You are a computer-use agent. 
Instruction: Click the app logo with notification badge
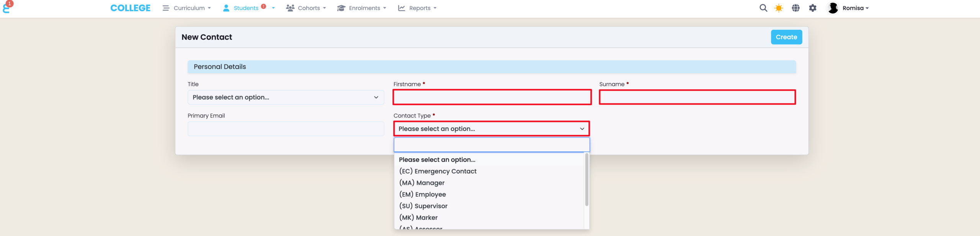(7, 7)
